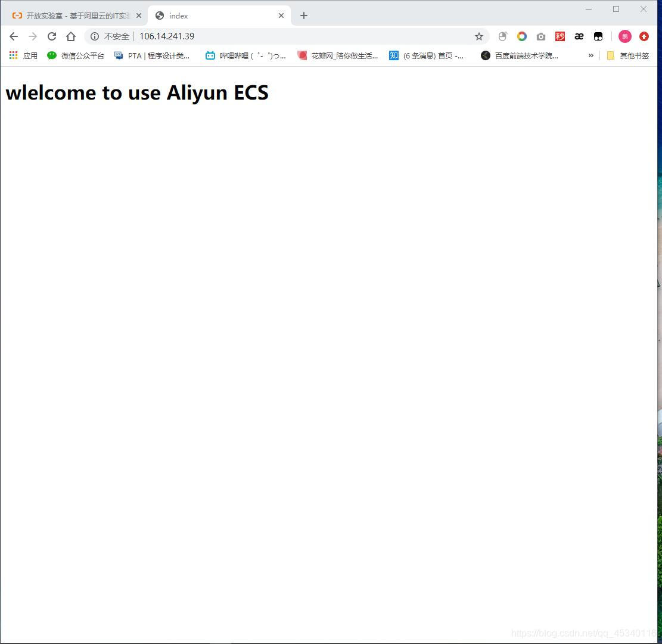This screenshot has height=644, width=662.
Task: Open a new tab
Action: click(x=303, y=16)
